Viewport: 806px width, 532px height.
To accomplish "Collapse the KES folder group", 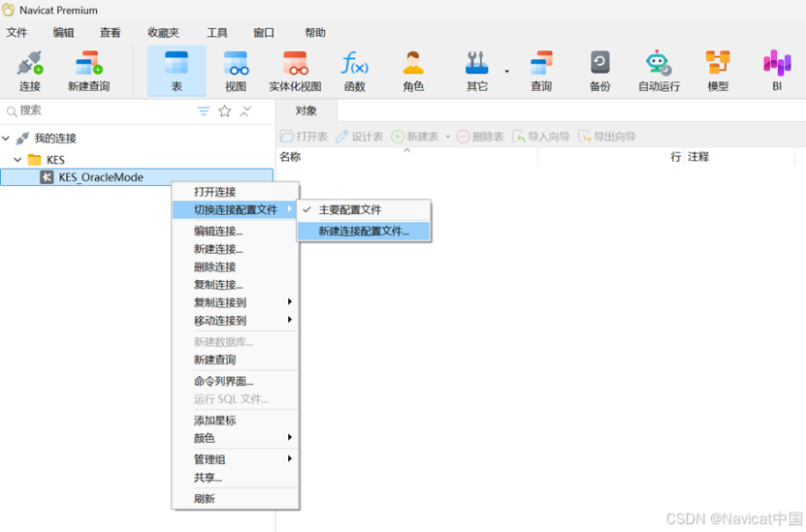I will [18, 160].
